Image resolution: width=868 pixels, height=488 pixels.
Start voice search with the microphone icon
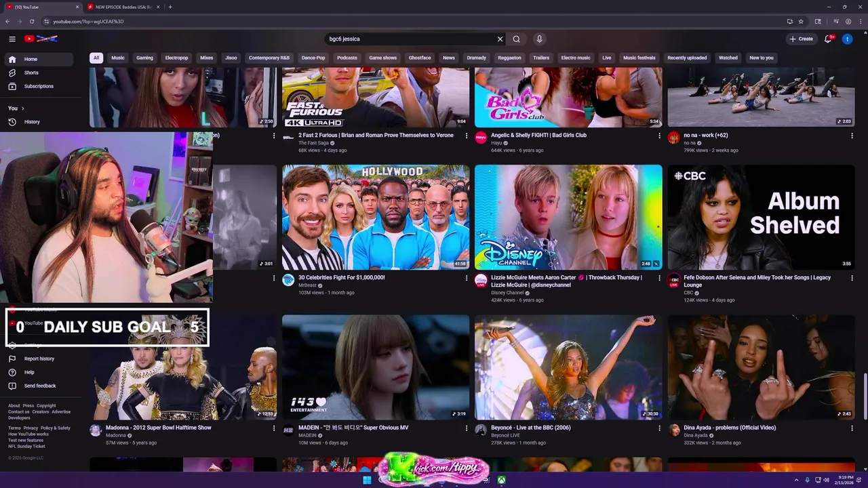tap(539, 39)
